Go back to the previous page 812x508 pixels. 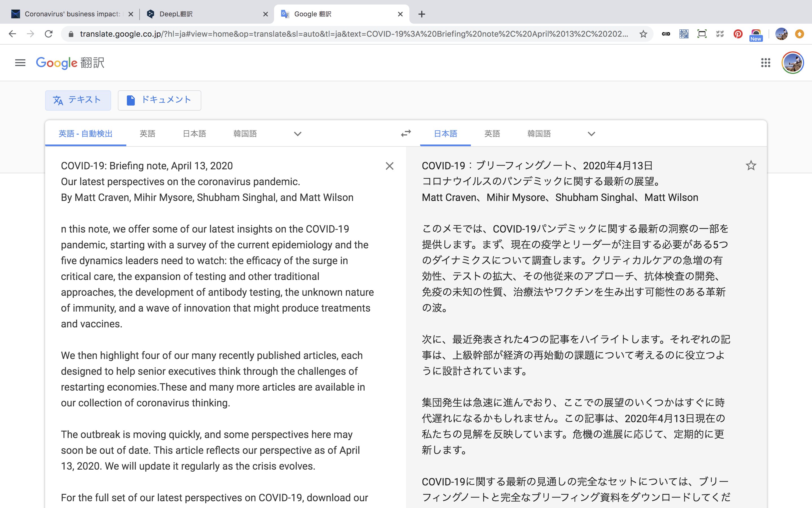(12, 34)
